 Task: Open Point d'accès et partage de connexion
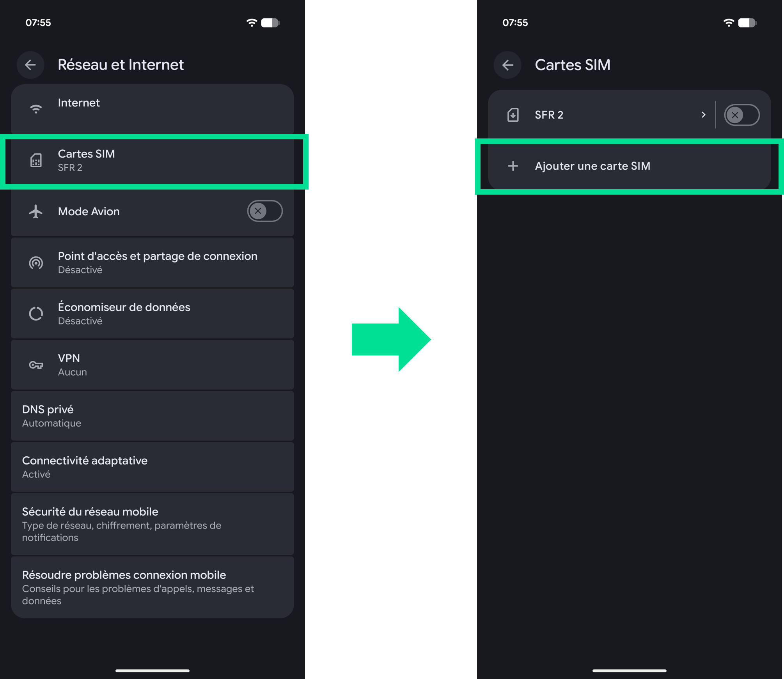click(153, 262)
